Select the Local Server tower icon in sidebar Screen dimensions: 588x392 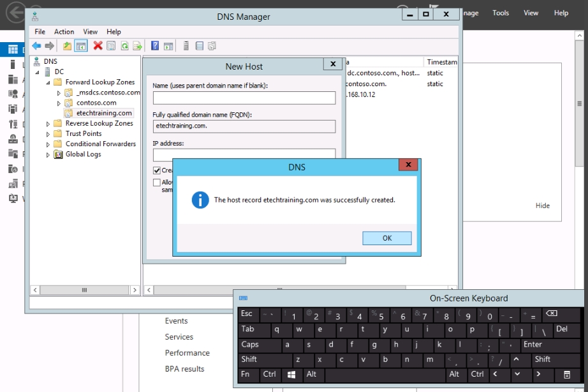(13, 64)
